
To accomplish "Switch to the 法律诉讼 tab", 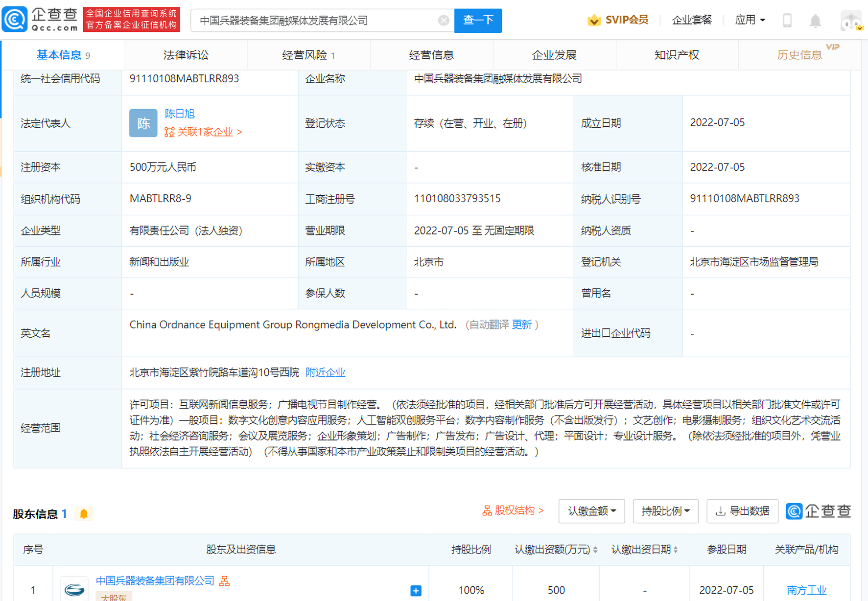I will [x=186, y=55].
